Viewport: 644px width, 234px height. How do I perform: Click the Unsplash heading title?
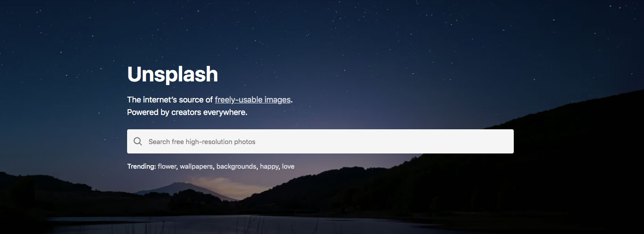coord(172,74)
